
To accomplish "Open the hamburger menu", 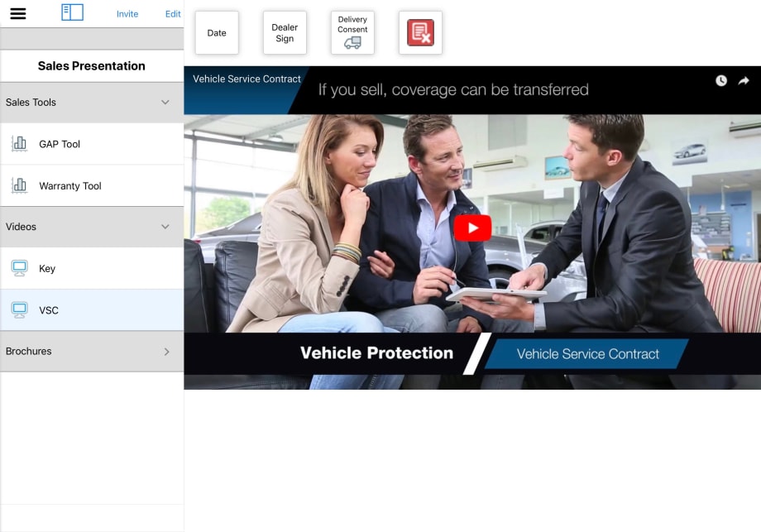I will 18,12.
